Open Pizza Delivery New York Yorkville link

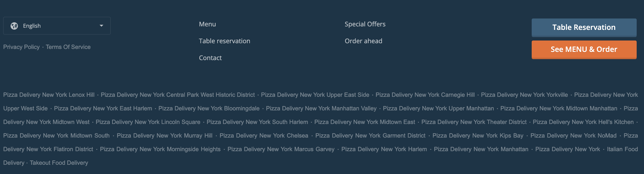(524, 95)
